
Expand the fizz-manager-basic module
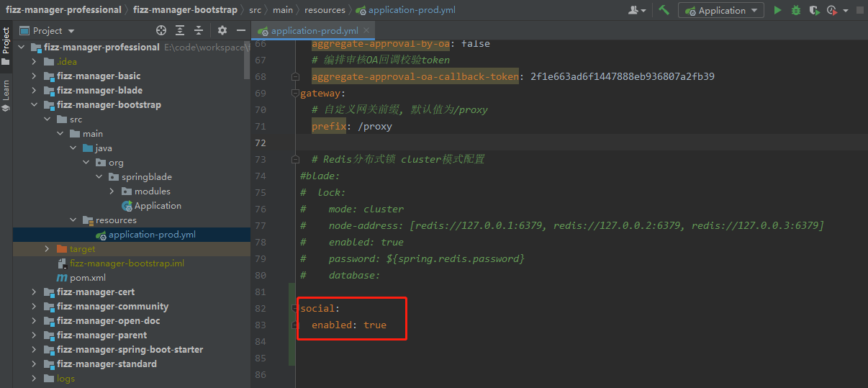tap(34, 76)
